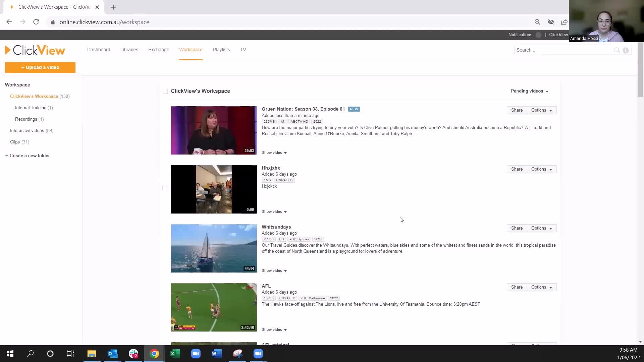The width and height of the screenshot is (644, 362).
Task: Share the Whitsundays video
Action: 517,228
